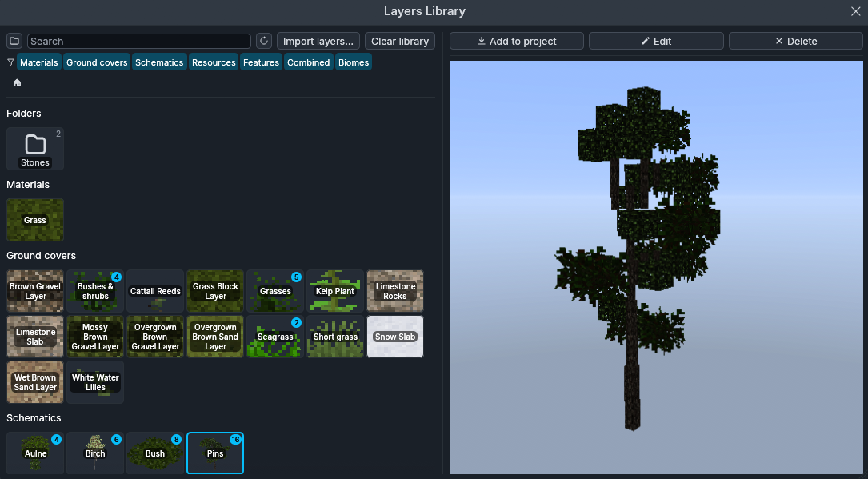
Task: Toggle the Schematics filter tag
Action: [x=159, y=62]
